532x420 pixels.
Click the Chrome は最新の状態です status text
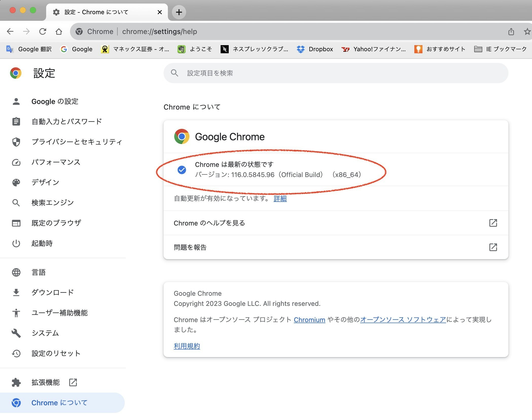click(x=234, y=164)
